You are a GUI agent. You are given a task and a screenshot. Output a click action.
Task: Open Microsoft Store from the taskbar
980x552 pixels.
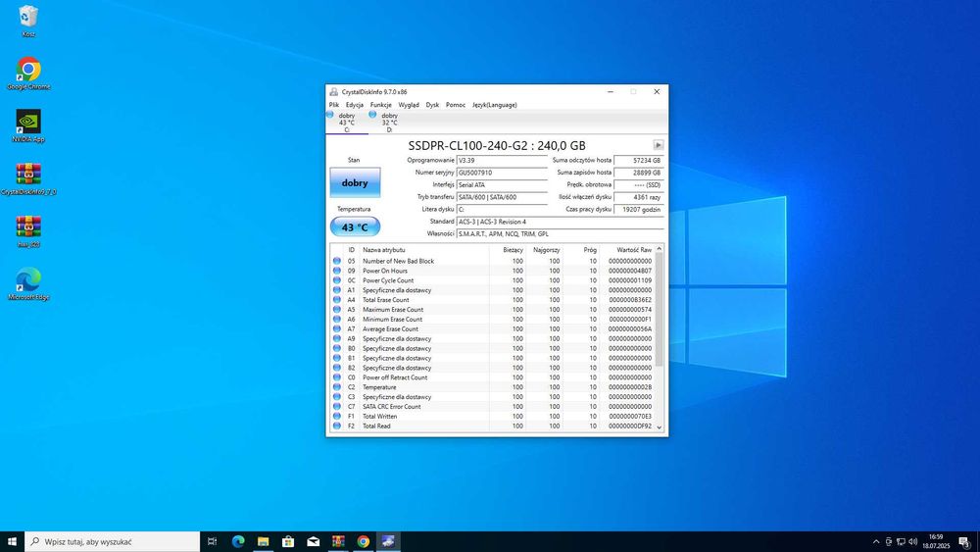click(x=288, y=541)
